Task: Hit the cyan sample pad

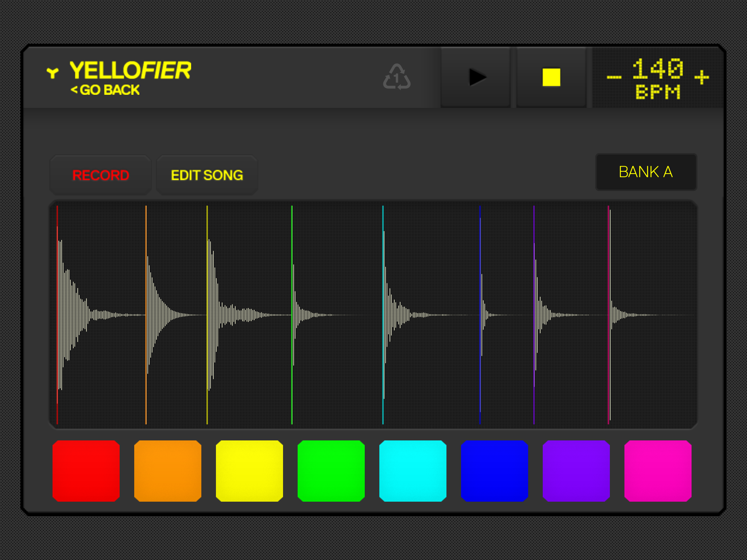Action: click(413, 471)
